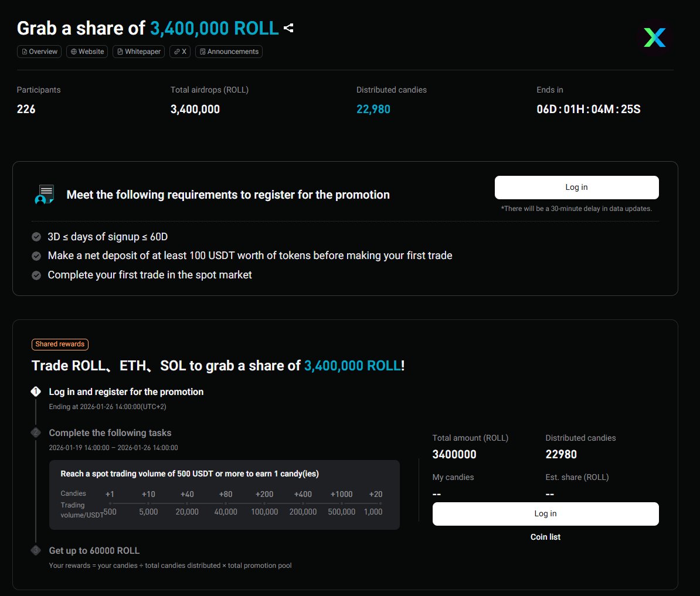Viewport: 700px width, 596px height.
Task: Select the 5,000 USDT volume tier point
Action: tap(148, 503)
